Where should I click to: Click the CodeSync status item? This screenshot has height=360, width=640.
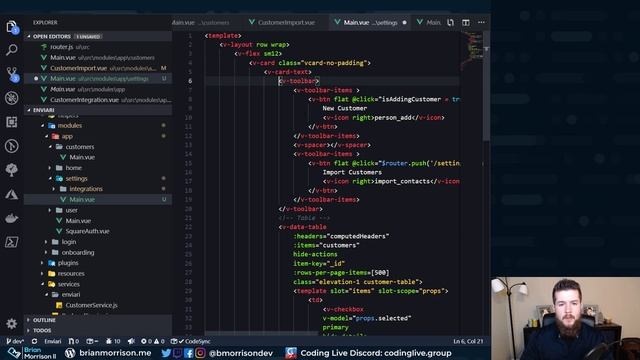191,341
